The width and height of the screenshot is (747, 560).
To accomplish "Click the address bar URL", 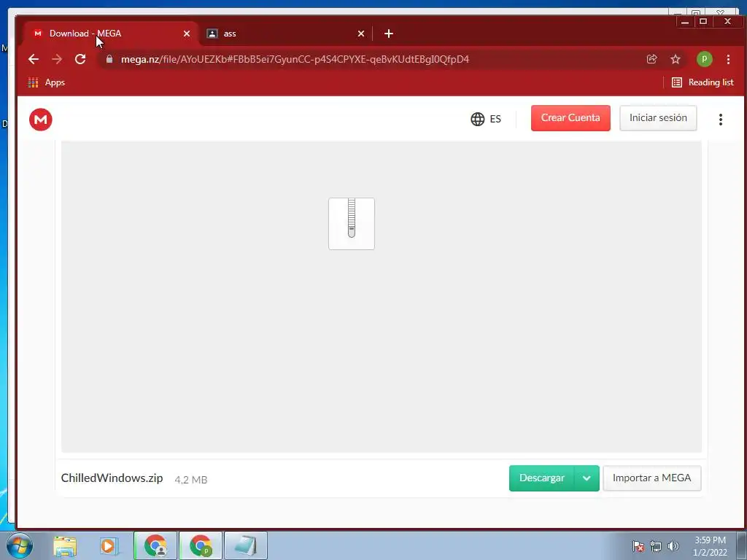I will [x=295, y=59].
